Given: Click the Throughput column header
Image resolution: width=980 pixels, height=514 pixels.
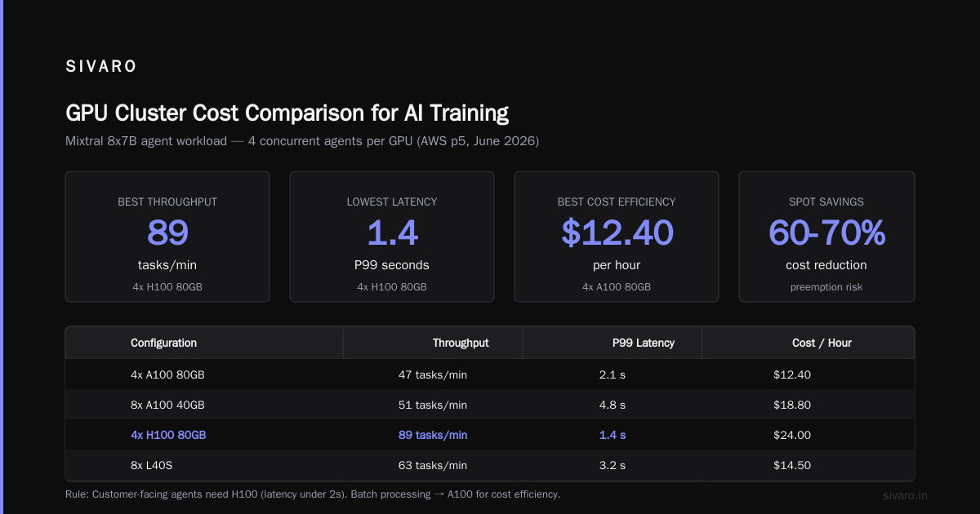Looking at the screenshot, I should 461,343.
